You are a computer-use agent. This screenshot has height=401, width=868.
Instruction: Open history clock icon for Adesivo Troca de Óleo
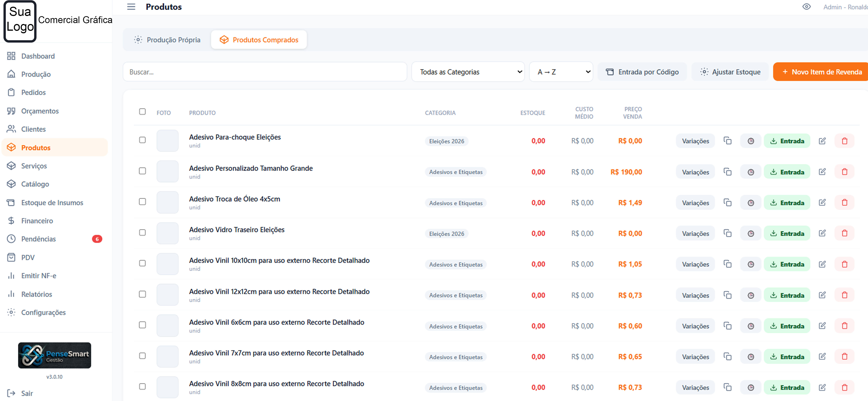click(x=751, y=203)
